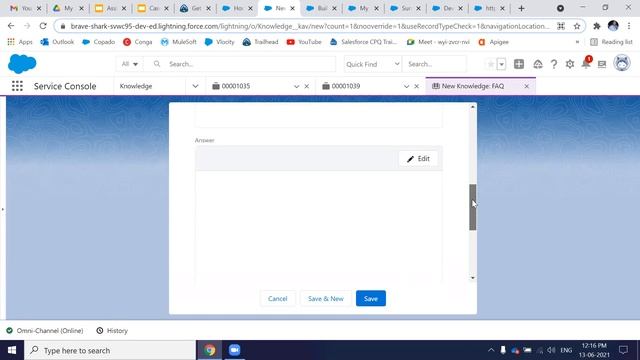Open Omni-Channel (Online) utility

click(x=45, y=331)
